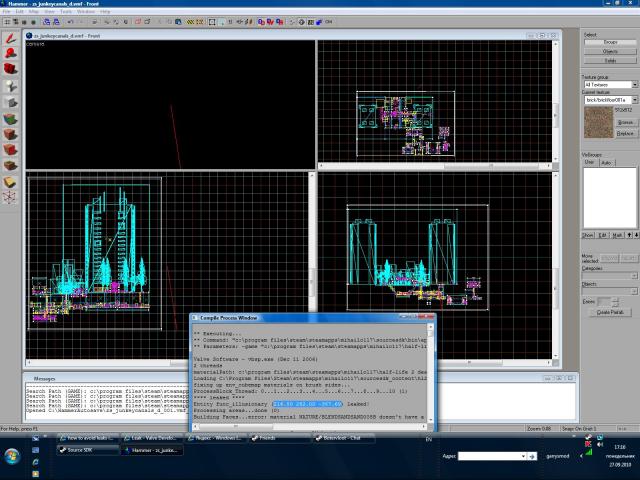The image size is (640, 480).
Task: Switch selection mode to Groups
Action: click(x=609, y=42)
